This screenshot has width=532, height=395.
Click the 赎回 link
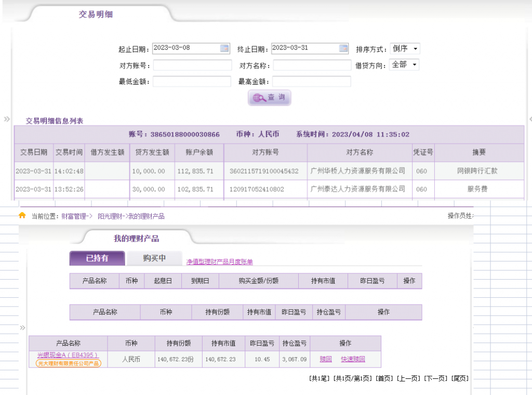326,359
